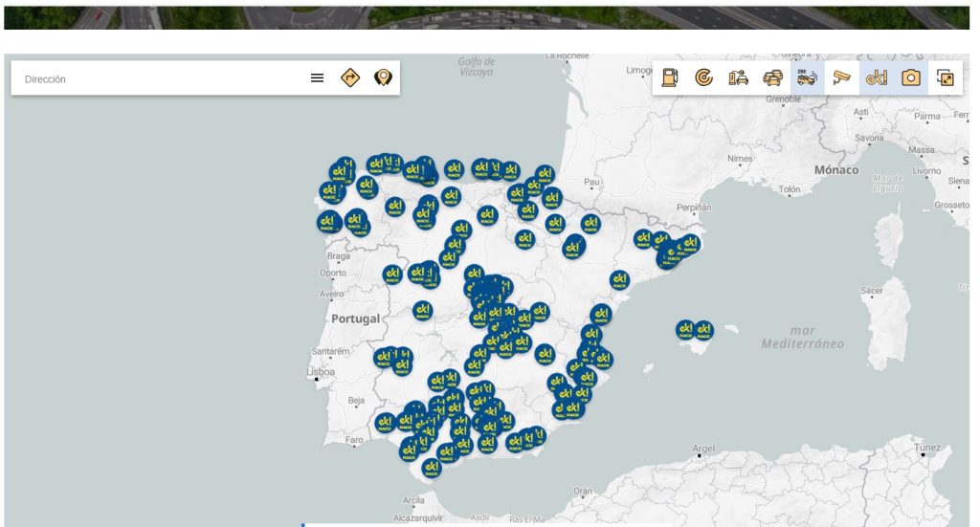980x527 pixels.
Task: Click the Santarém city label
Action: click(330, 351)
